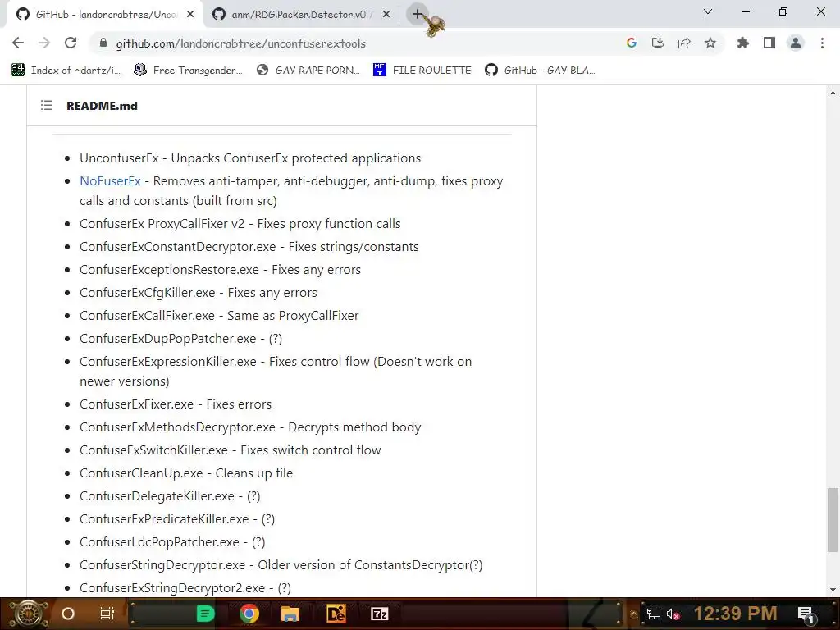Open Chrome profile avatar

(796, 43)
